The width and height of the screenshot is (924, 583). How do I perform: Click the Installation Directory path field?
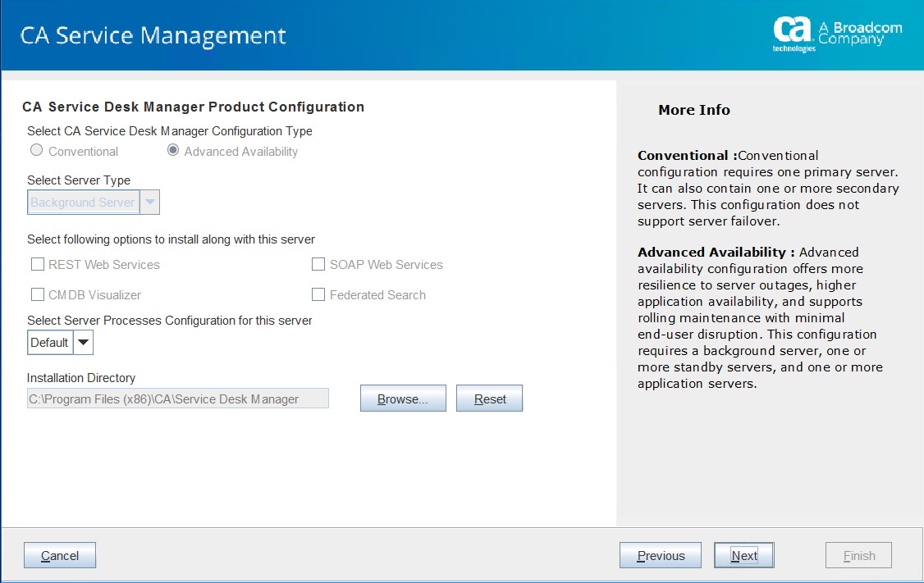pyautogui.click(x=177, y=399)
